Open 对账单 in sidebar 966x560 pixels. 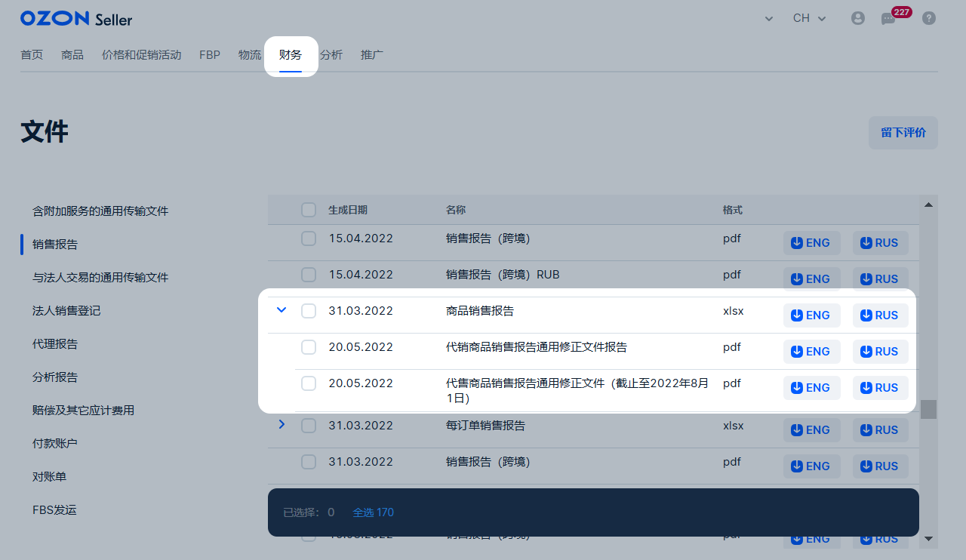[x=50, y=477]
